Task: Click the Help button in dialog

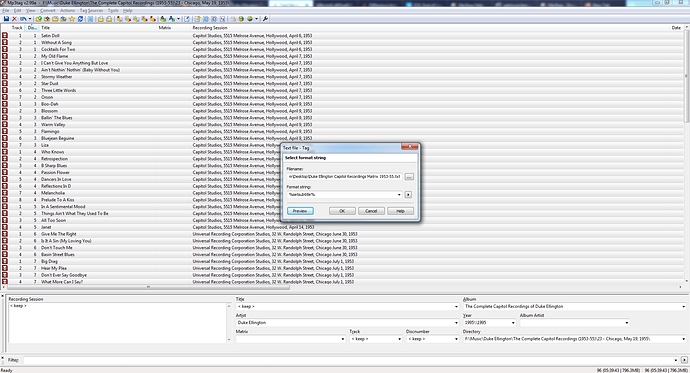Action: coord(400,211)
